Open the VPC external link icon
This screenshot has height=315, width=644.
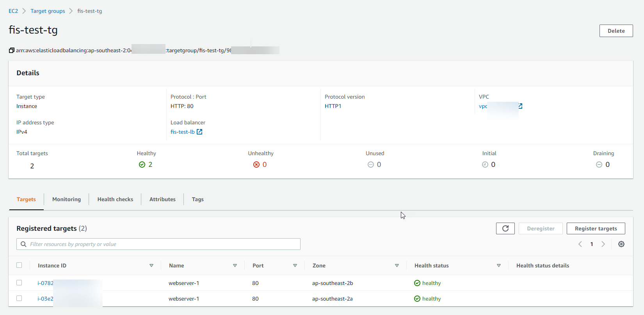coord(520,106)
